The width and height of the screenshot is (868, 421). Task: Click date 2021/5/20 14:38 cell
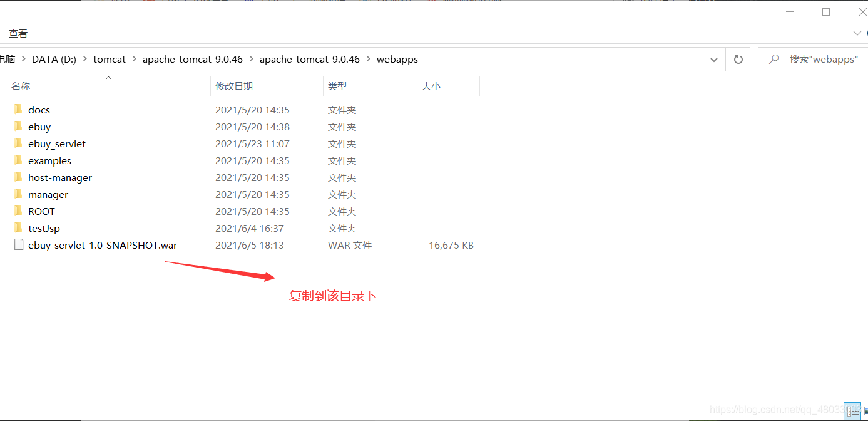click(253, 127)
